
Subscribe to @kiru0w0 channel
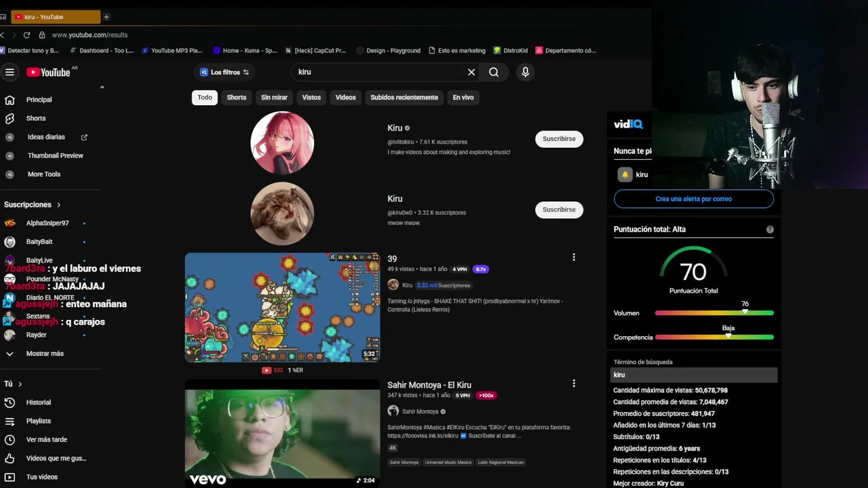[x=559, y=210]
